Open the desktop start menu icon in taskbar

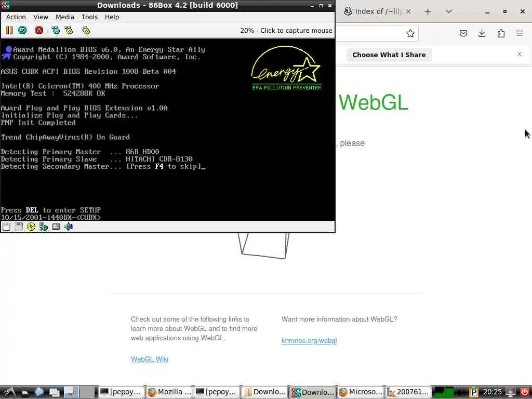pyautogui.click(x=9, y=392)
